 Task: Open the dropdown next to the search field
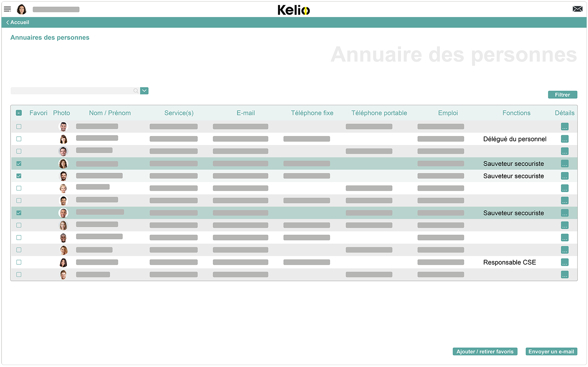(144, 90)
